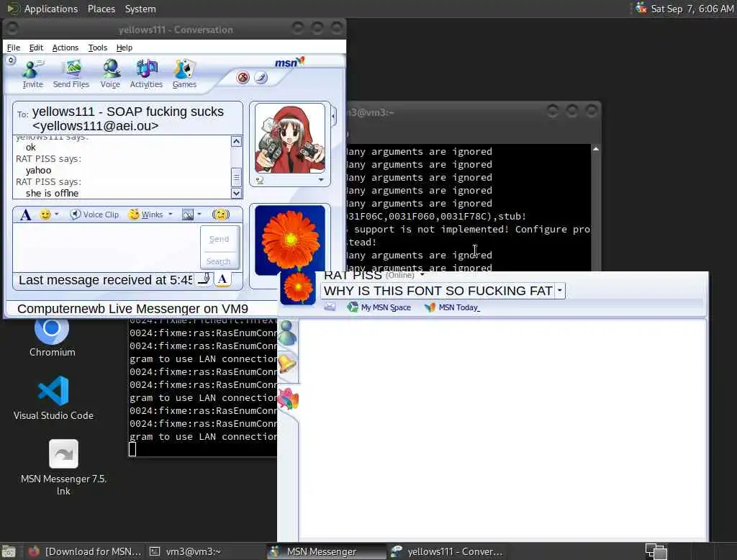Viewport: 737px width, 560px height.
Task: Start a Voice call from conversation toolbar
Action: click(110, 74)
